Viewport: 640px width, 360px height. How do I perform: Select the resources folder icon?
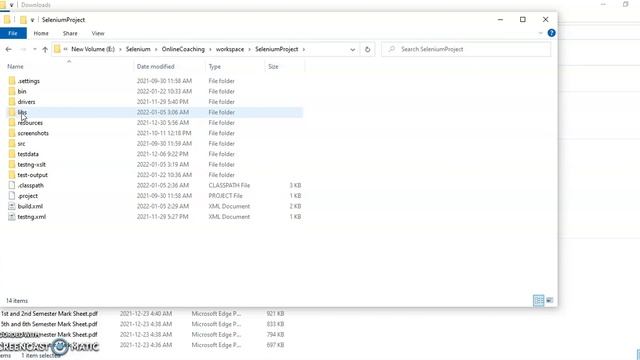(12, 122)
